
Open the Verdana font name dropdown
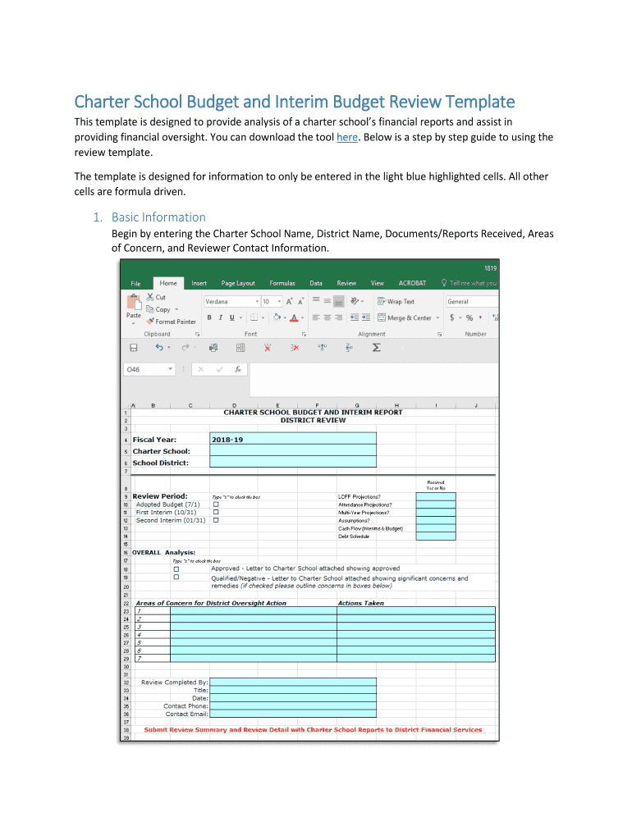point(256,301)
